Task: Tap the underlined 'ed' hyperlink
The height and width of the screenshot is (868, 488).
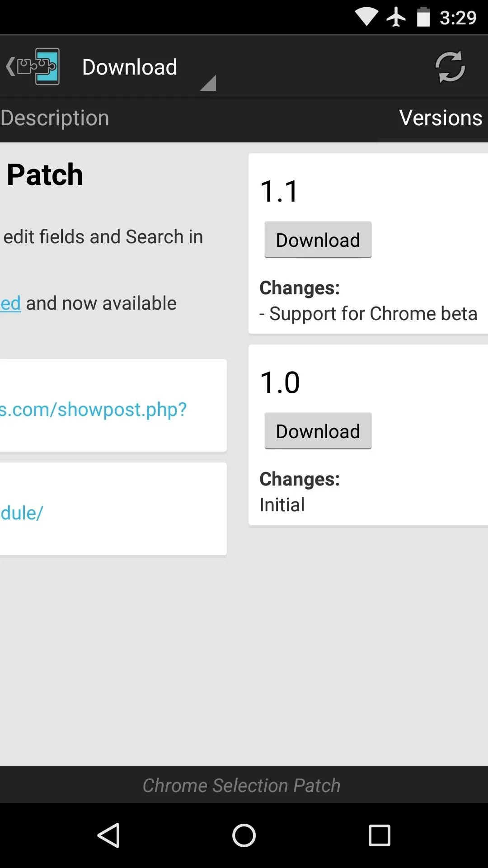Action: pyautogui.click(x=10, y=303)
